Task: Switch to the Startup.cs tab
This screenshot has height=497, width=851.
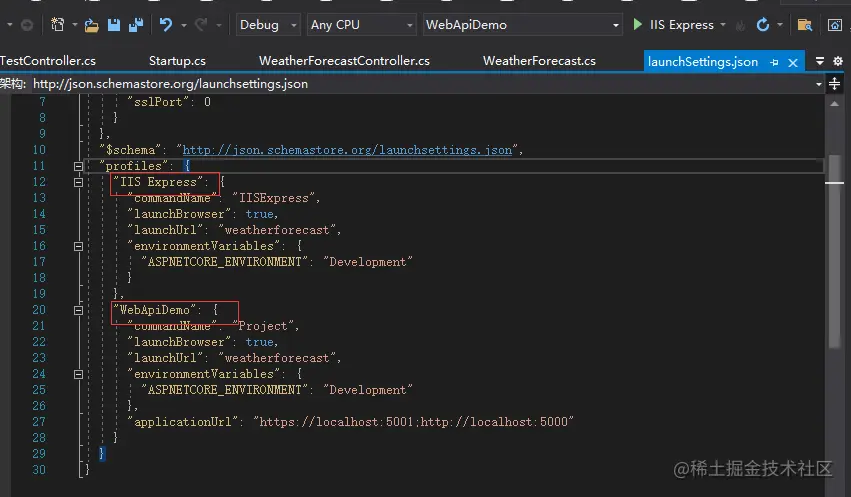Action: 177,61
